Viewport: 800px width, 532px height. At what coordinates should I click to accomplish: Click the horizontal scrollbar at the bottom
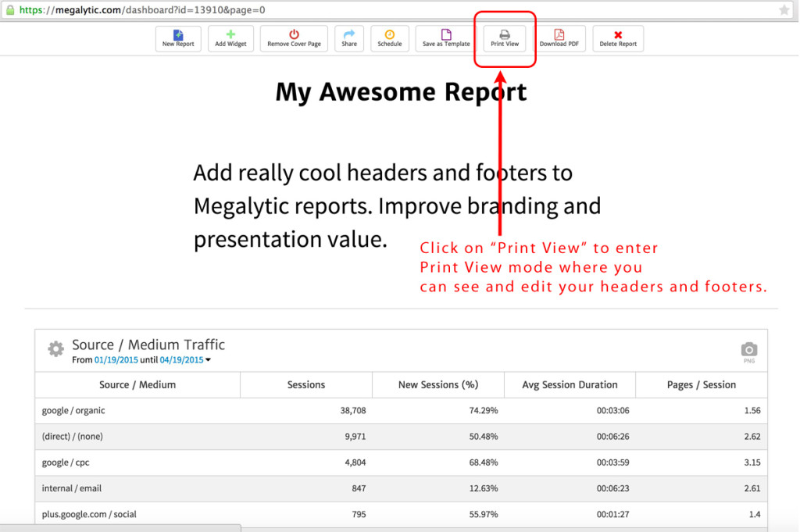pos(133,529)
